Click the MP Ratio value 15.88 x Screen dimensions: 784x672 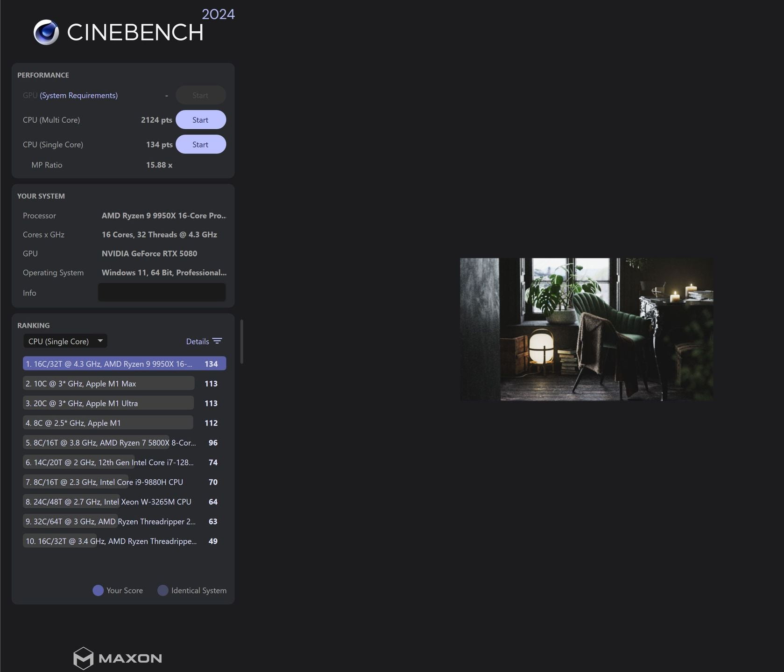(x=159, y=165)
